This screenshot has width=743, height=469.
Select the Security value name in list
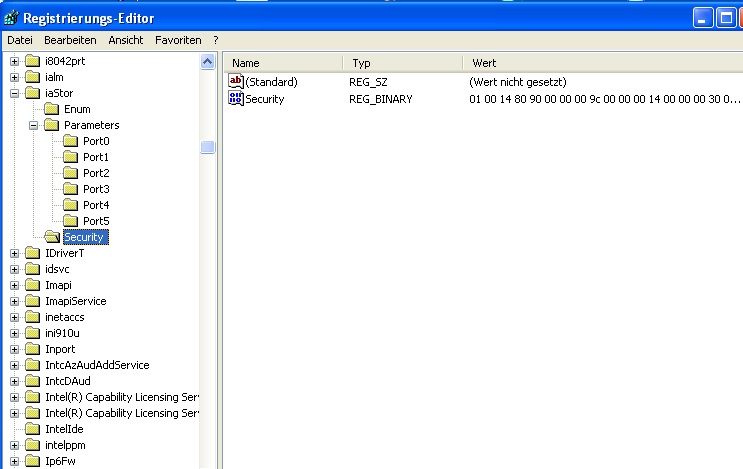click(264, 99)
